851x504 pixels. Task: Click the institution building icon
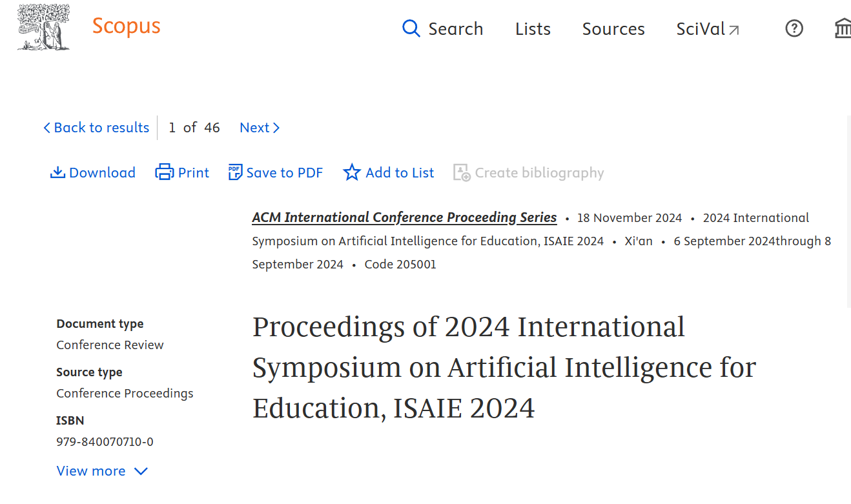[843, 28]
